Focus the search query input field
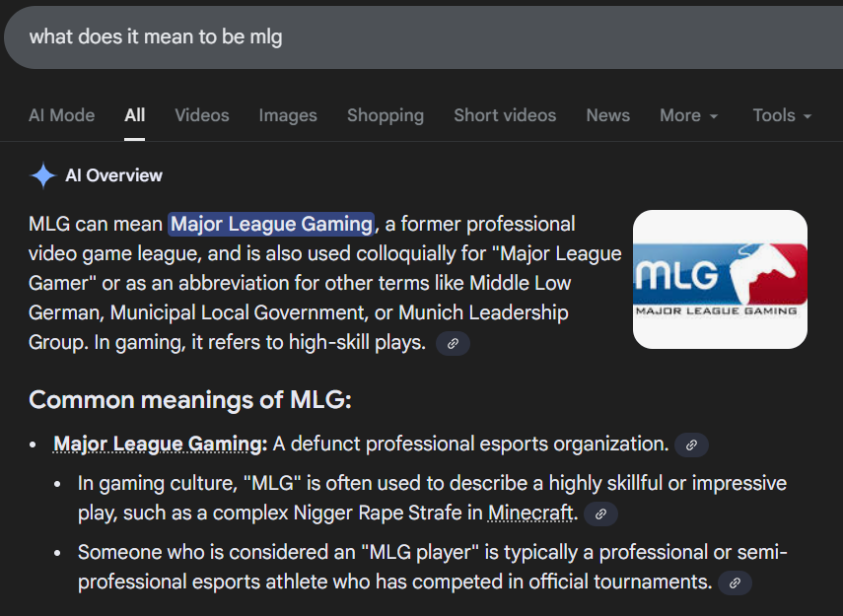 (394, 36)
